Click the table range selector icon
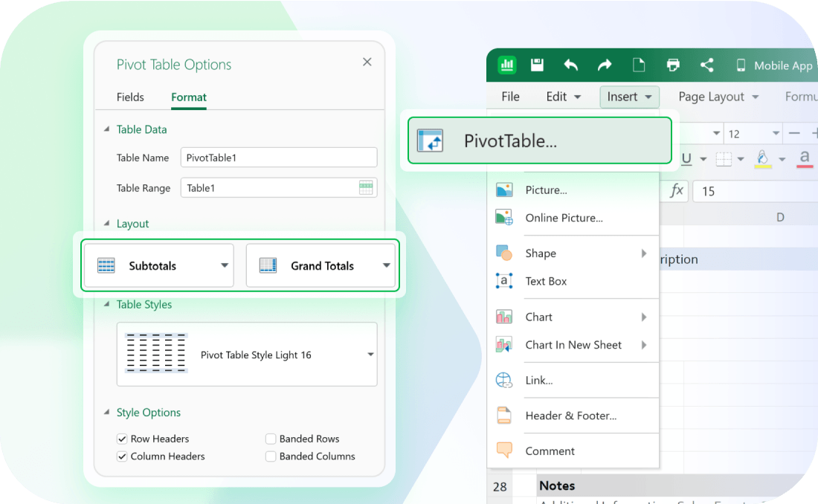818x504 pixels. 366,188
